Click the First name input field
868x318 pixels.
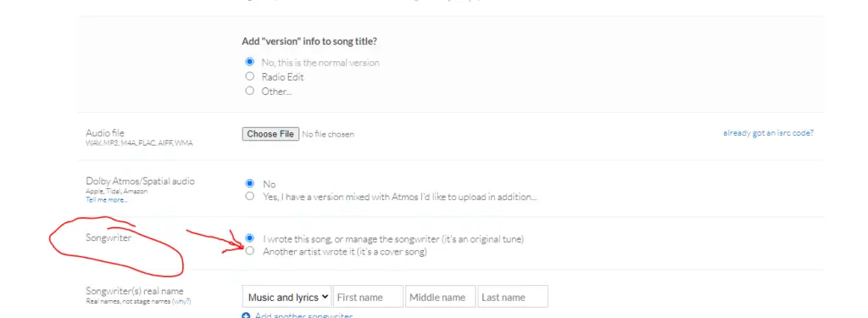[368, 297]
